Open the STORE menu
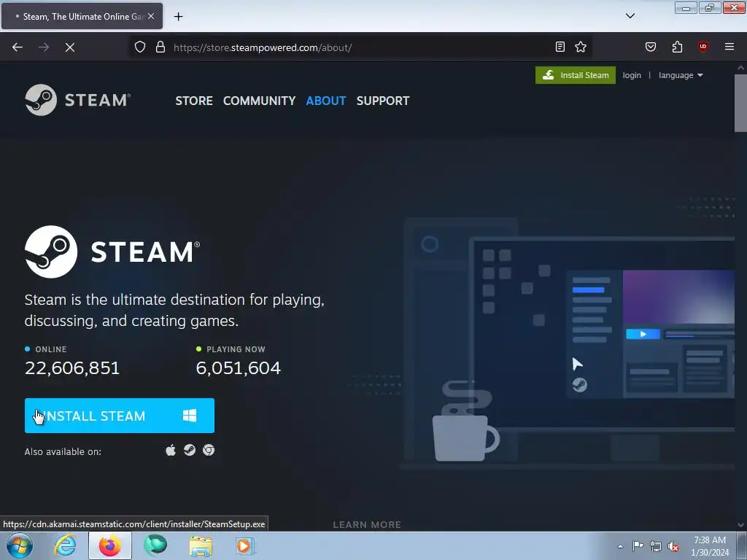Screen dimensions: 747x560 click(x=194, y=101)
